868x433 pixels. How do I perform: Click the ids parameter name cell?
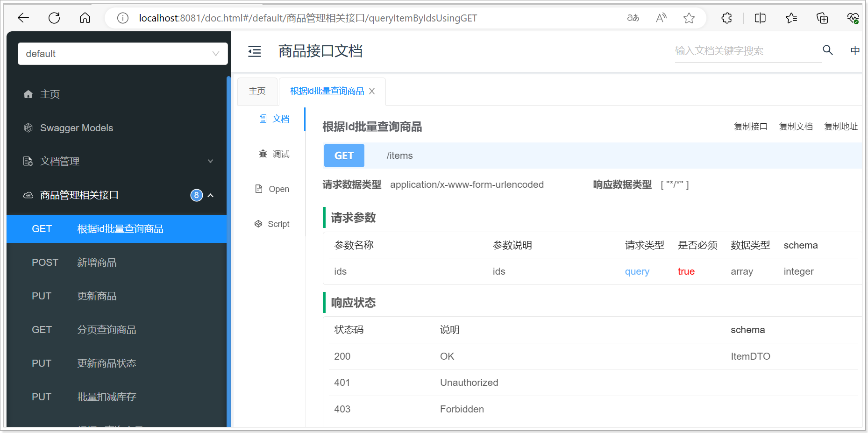(341, 271)
